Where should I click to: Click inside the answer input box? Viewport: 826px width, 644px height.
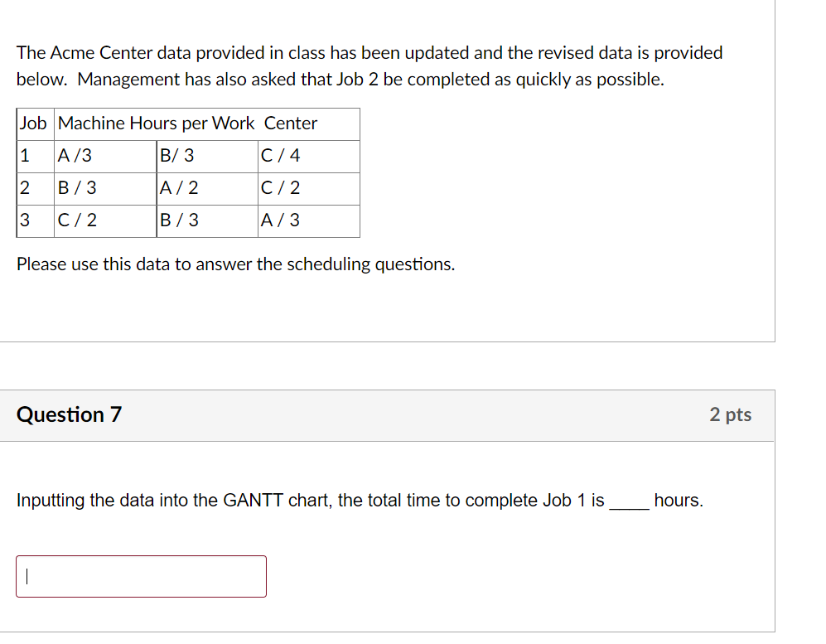[141, 576]
